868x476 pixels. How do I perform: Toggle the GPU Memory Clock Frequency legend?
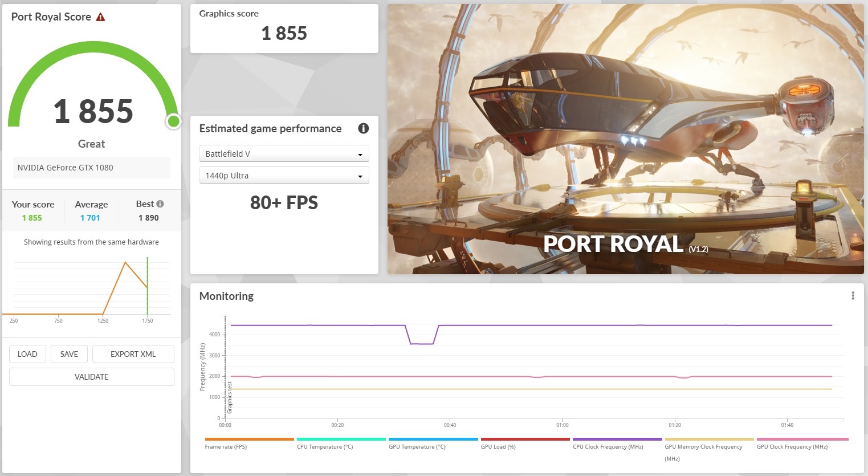coord(709,450)
